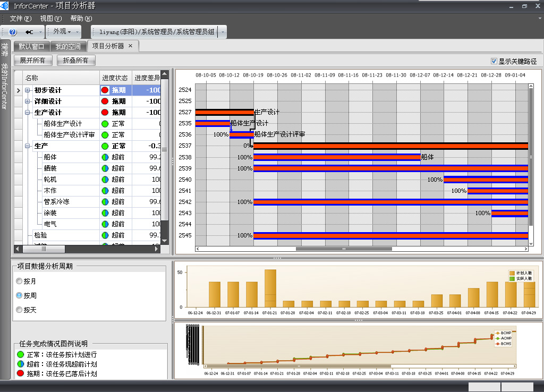Click ahead status icon for 涂装 row
The height and width of the screenshot is (392, 544).
pyautogui.click(x=105, y=213)
